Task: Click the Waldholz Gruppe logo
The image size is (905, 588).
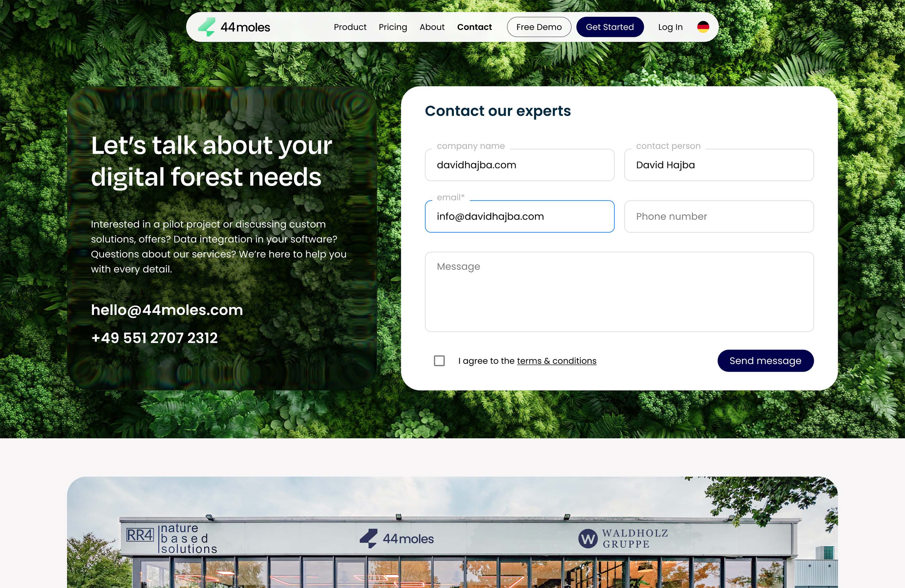Action: [623, 539]
